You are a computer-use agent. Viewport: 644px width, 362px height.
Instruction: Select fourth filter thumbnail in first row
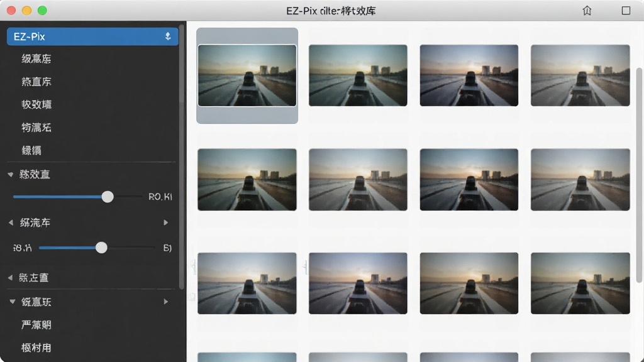[580, 75]
